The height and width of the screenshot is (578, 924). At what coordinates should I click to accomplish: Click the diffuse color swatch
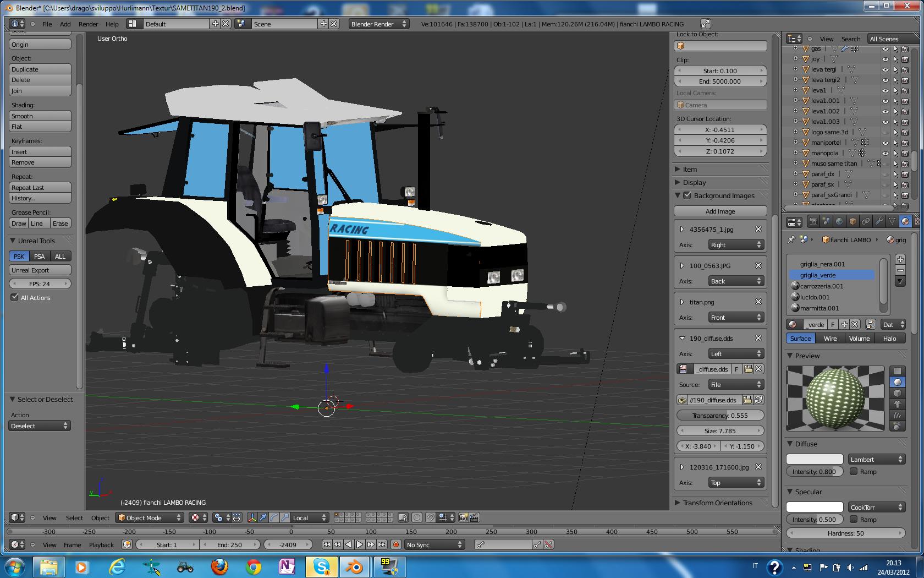click(815, 459)
